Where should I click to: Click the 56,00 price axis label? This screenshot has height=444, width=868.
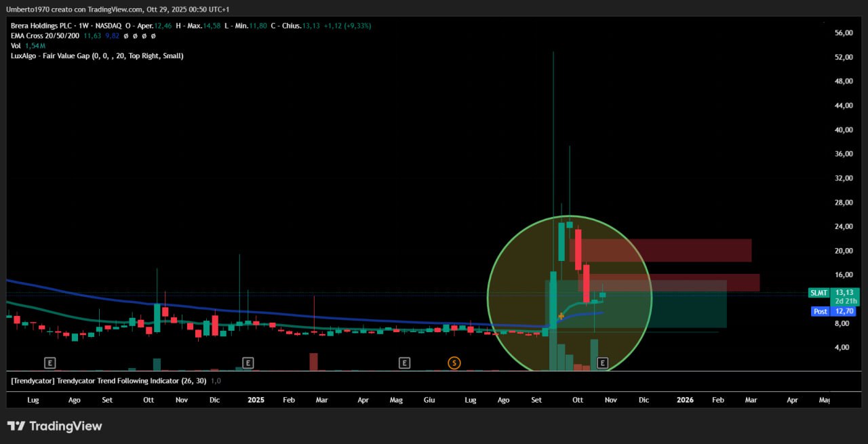pyautogui.click(x=844, y=33)
